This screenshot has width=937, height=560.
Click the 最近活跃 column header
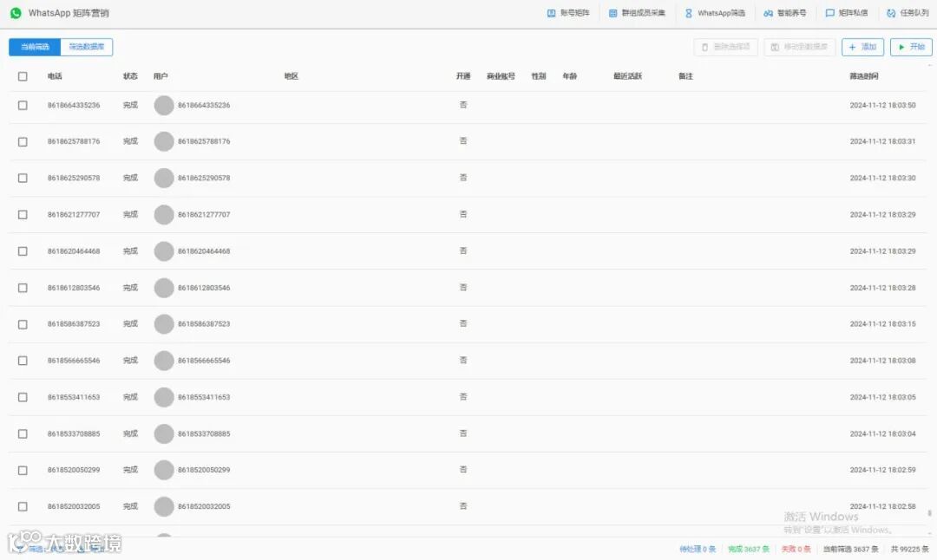(627, 76)
